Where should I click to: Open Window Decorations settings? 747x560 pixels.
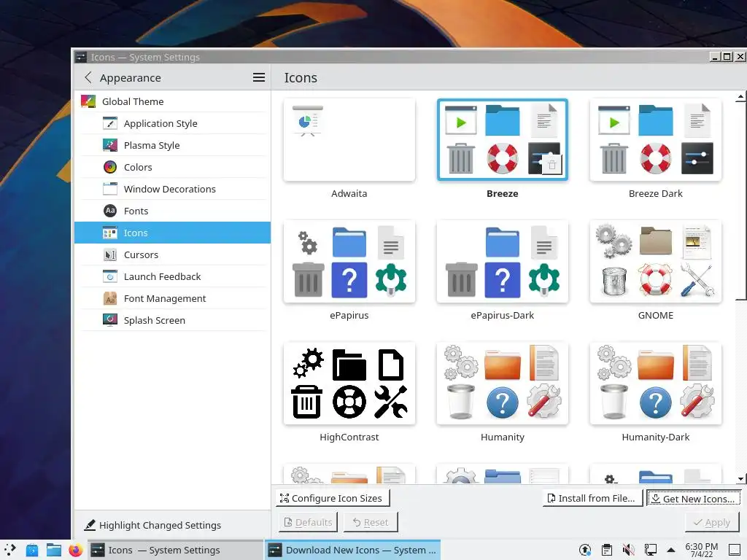click(x=172, y=189)
